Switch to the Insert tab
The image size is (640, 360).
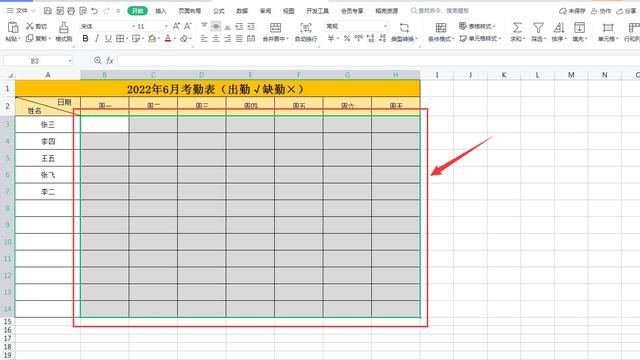161,11
